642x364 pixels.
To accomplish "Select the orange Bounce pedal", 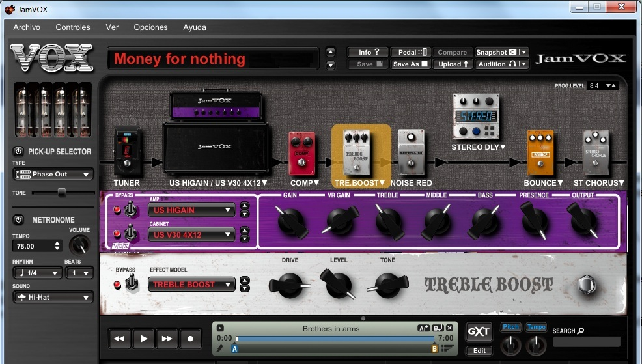I will (x=540, y=153).
